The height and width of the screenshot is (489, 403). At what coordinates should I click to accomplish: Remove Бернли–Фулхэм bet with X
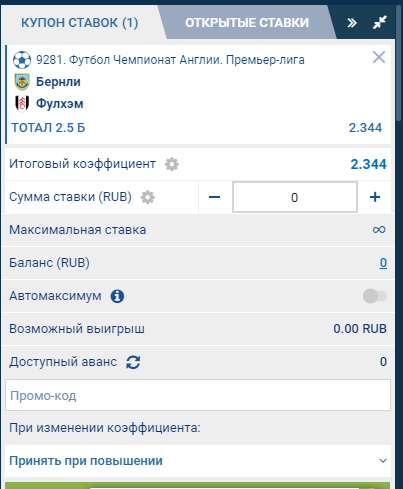[379, 57]
